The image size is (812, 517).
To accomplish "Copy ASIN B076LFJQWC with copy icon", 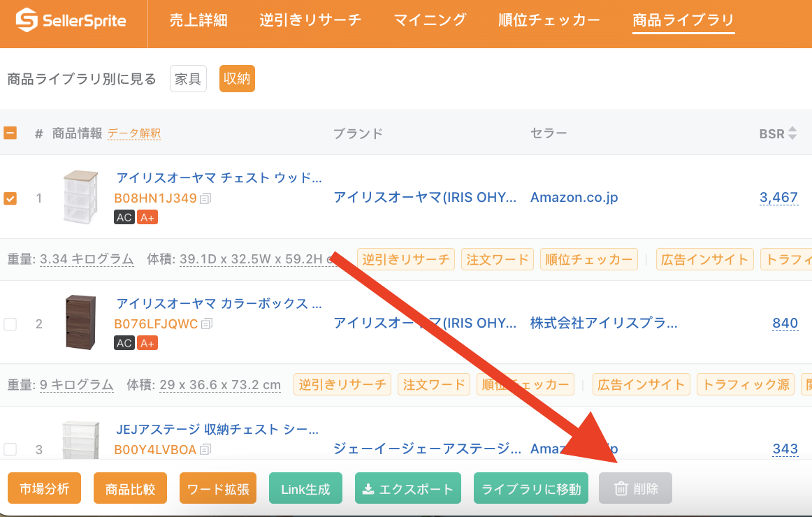I will click(207, 324).
